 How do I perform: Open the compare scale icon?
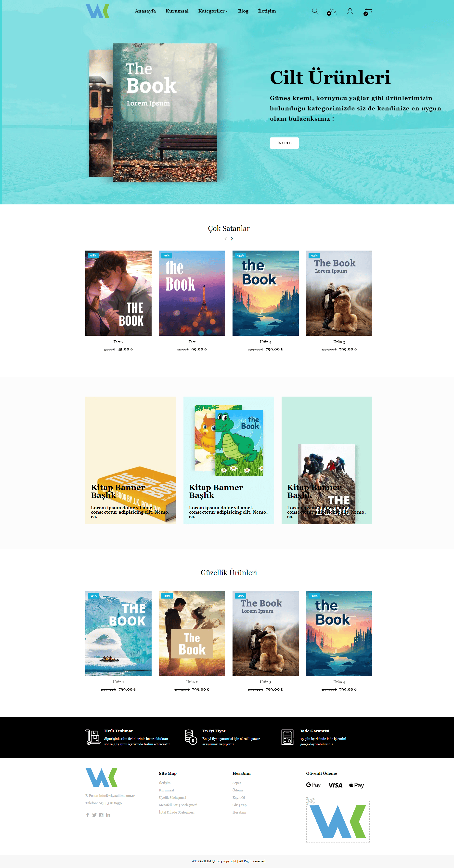point(332,12)
